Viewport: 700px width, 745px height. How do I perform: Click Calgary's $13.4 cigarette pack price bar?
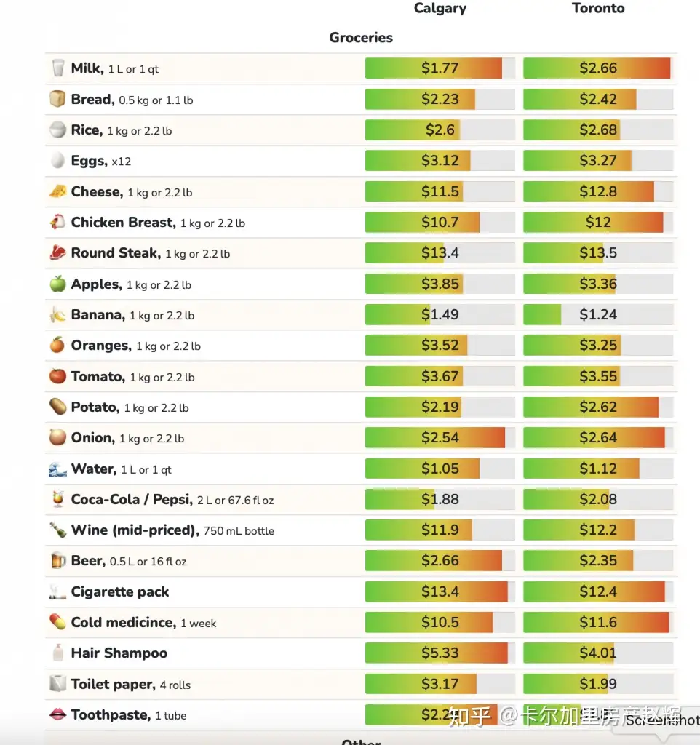pos(440,591)
